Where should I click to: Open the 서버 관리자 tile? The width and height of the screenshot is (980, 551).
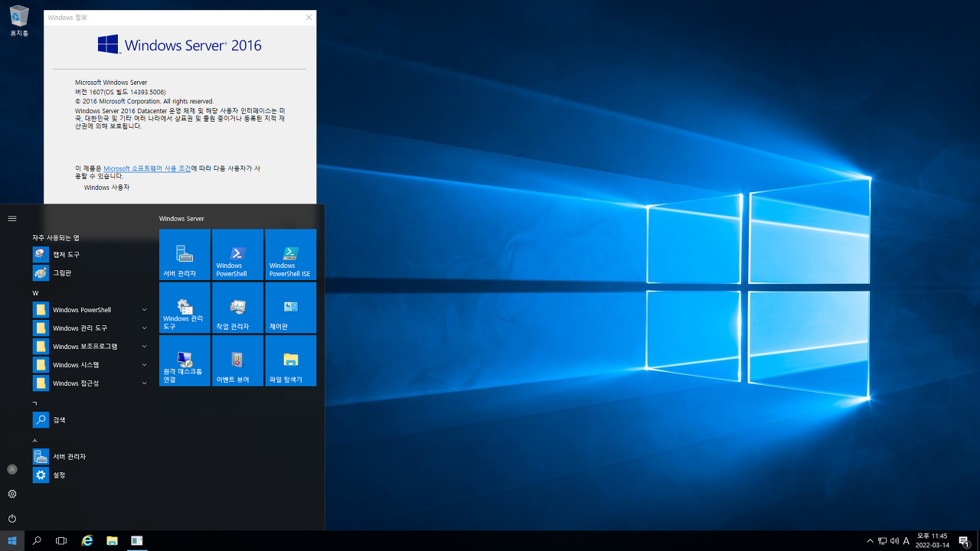(185, 255)
